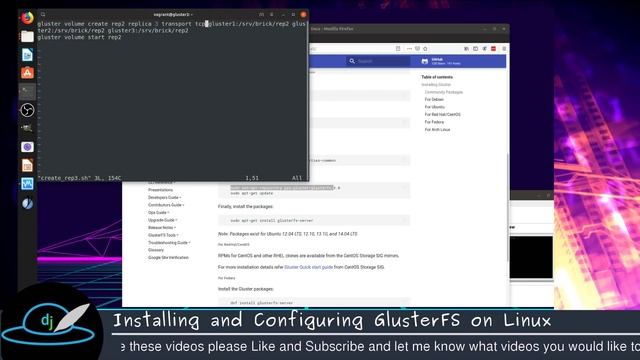640x360 pixels.
Task: Open Firefox library icon in the toolbar
Action: tap(466, 49)
